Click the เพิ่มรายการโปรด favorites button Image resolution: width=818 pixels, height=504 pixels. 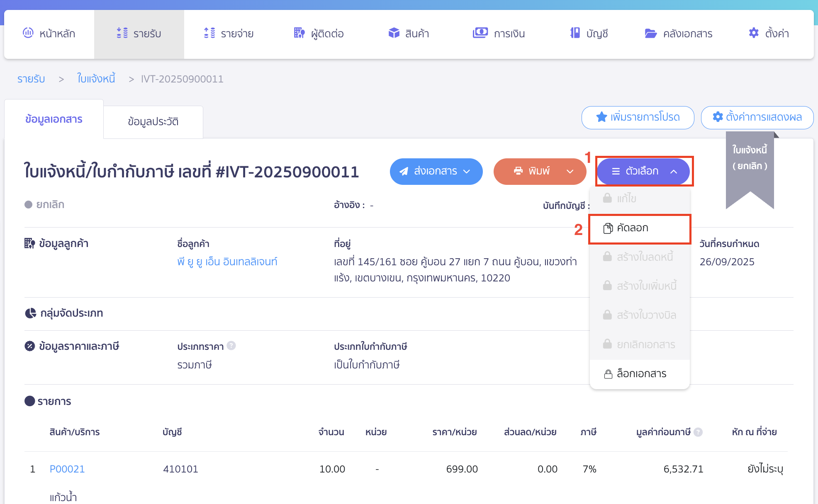click(x=638, y=118)
